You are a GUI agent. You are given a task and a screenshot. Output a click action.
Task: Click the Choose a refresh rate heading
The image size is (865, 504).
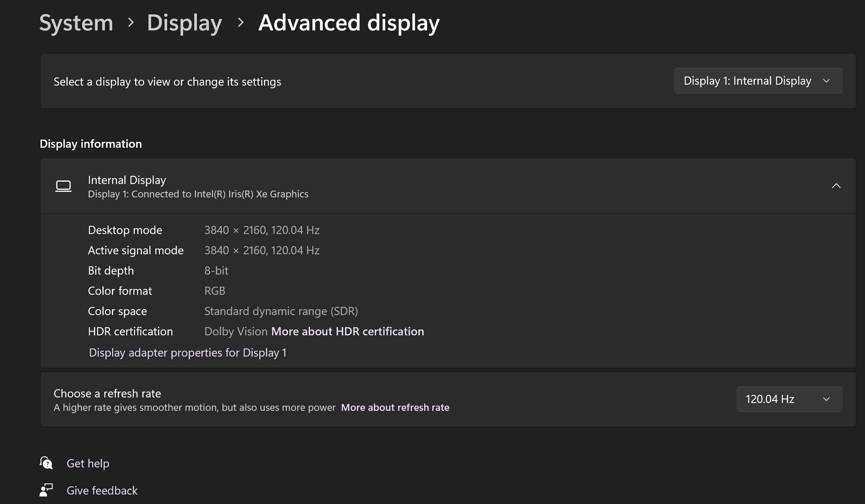107,394
